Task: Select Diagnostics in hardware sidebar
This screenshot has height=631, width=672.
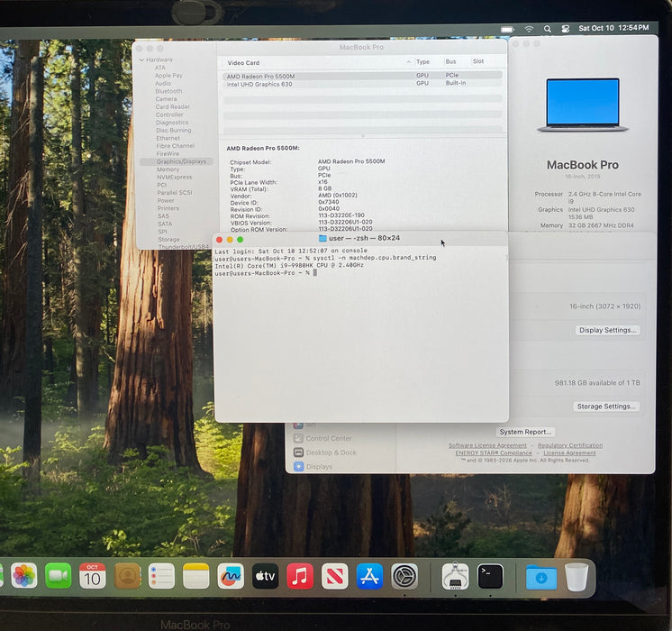Action: click(x=172, y=123)
